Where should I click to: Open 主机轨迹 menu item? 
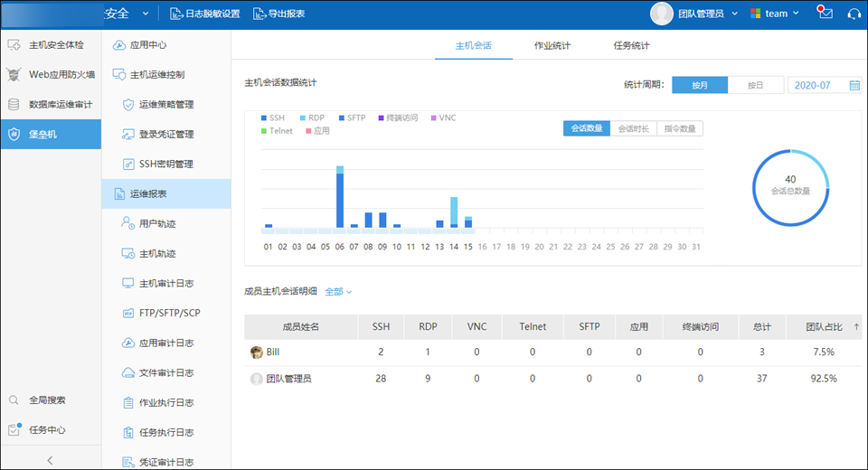166,254
